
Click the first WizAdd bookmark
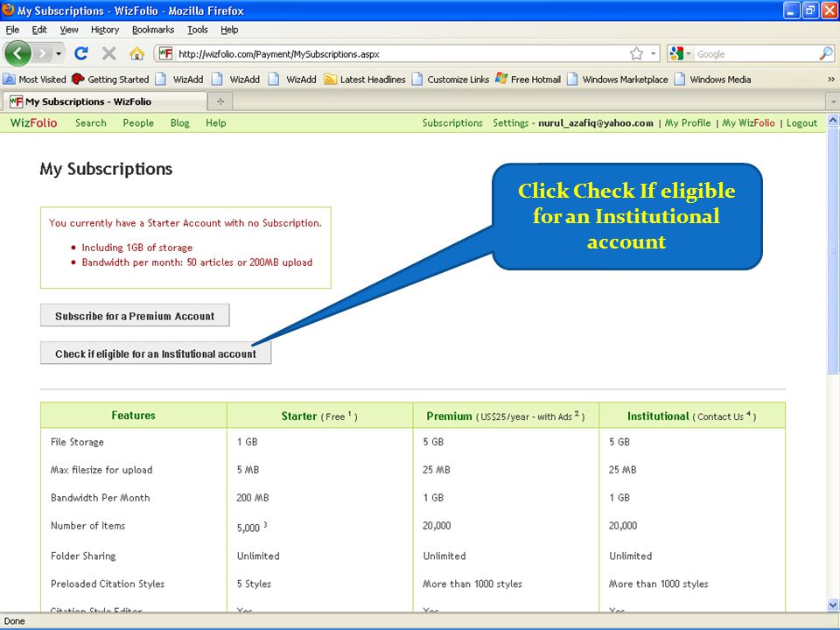[x=179, y=80]
